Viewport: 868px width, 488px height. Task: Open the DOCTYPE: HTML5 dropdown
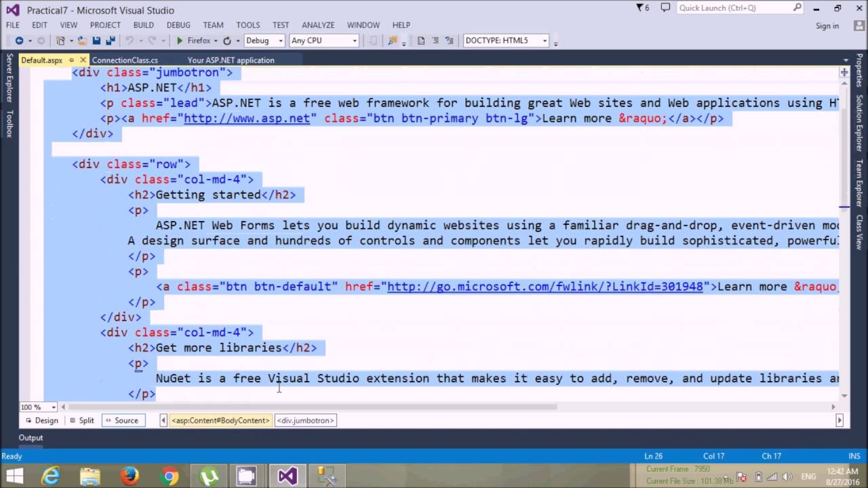(x=544, y=41)
